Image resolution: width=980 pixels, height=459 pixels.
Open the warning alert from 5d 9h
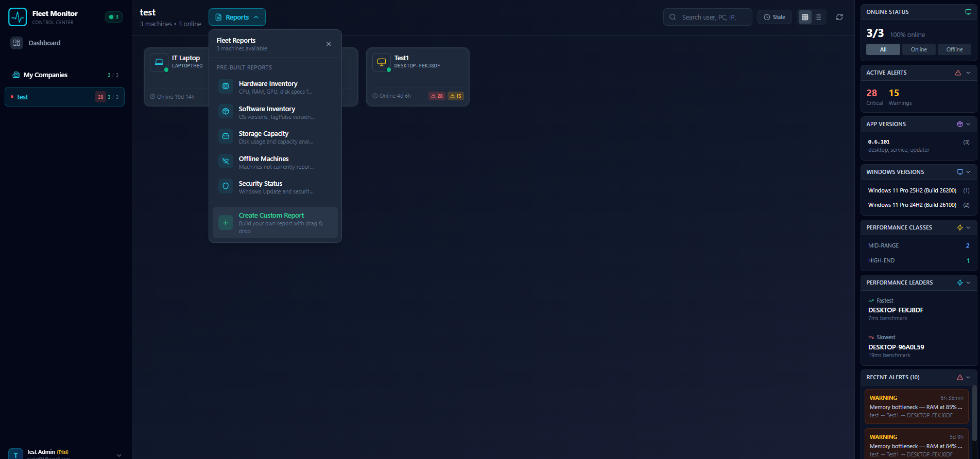916,444
